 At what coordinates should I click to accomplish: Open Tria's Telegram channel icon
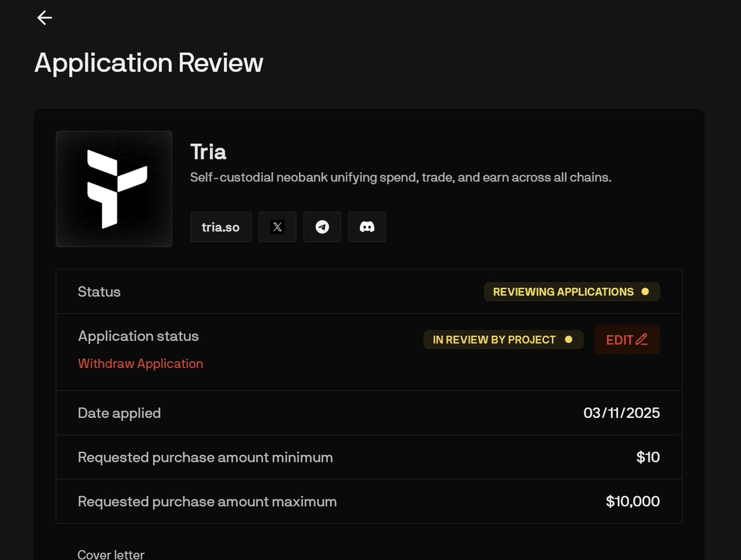pyautogui.click(x=322, y=227)
